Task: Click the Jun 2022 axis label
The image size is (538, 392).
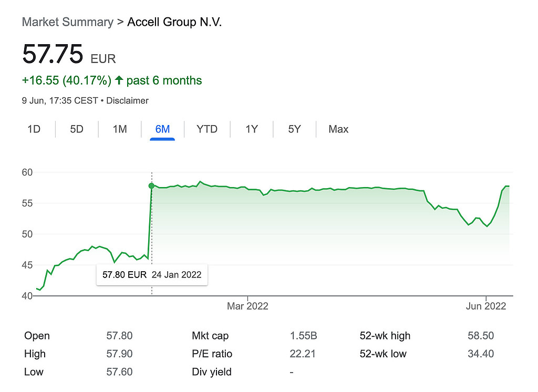Action: pyautogui.click(x=486, y=306)
